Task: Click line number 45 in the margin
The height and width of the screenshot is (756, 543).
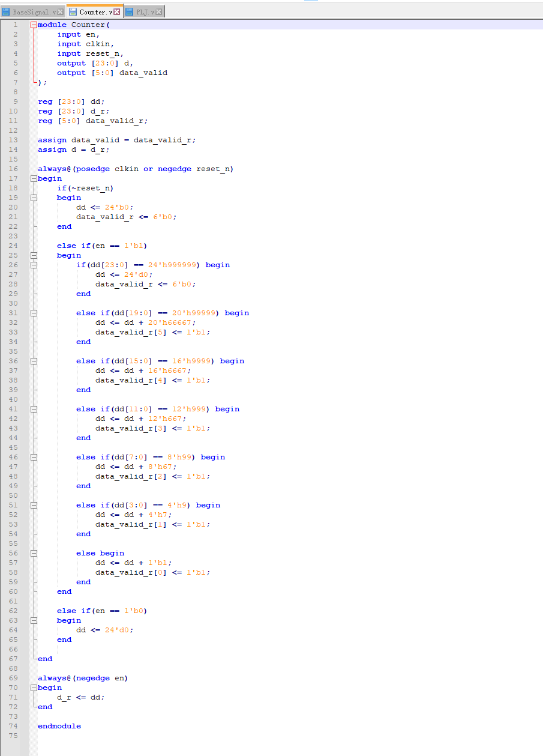Action: 13,447
